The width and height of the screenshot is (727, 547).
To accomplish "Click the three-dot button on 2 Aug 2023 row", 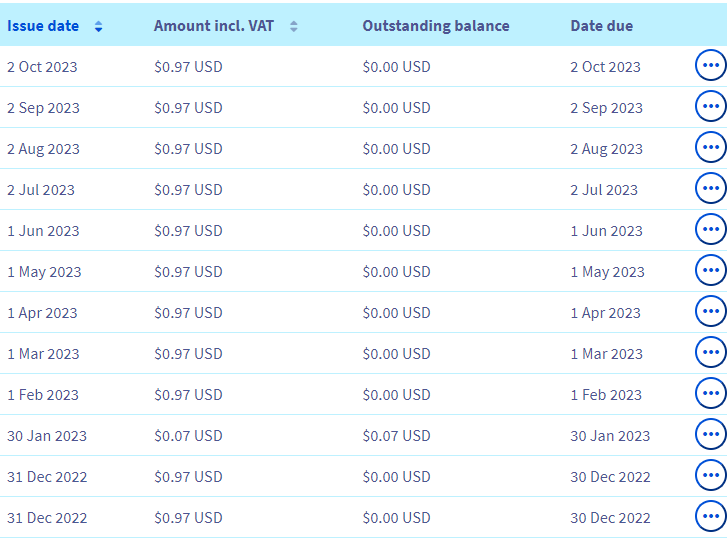I will point(710,147).
